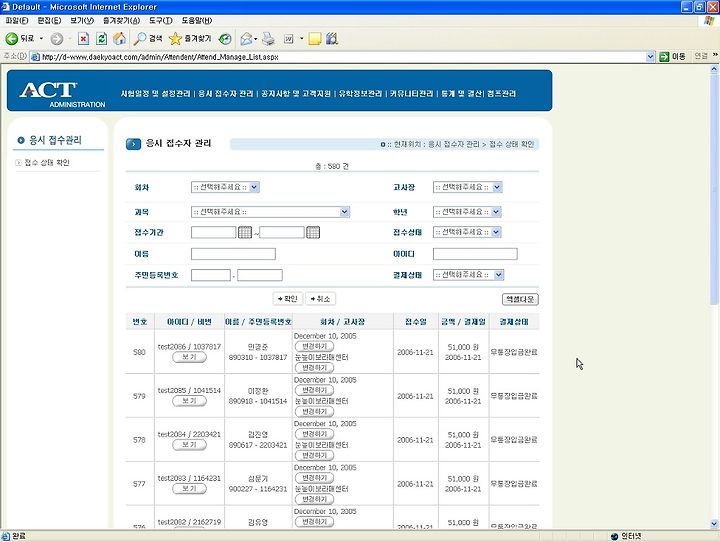Click the blue arrow icon beside 응시 접수자 관리
The image size is (720, 542).
click(133, 144)
